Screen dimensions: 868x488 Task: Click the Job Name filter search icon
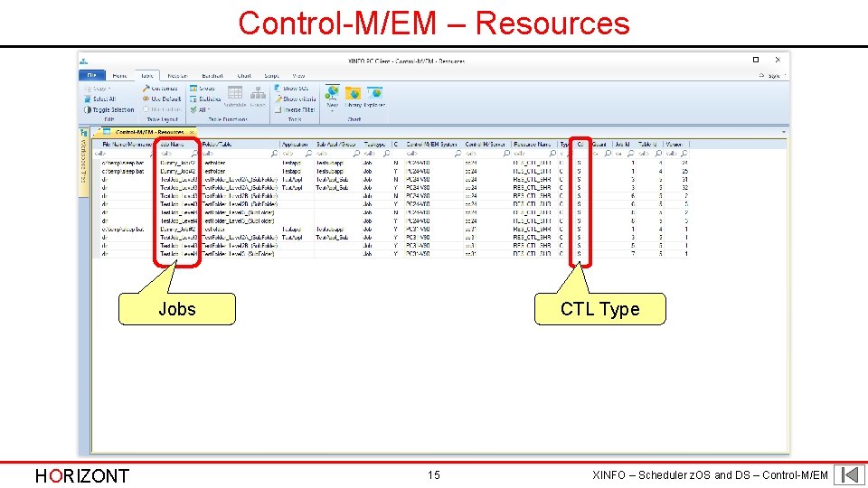pyautogui.click(x=194, y=154)
